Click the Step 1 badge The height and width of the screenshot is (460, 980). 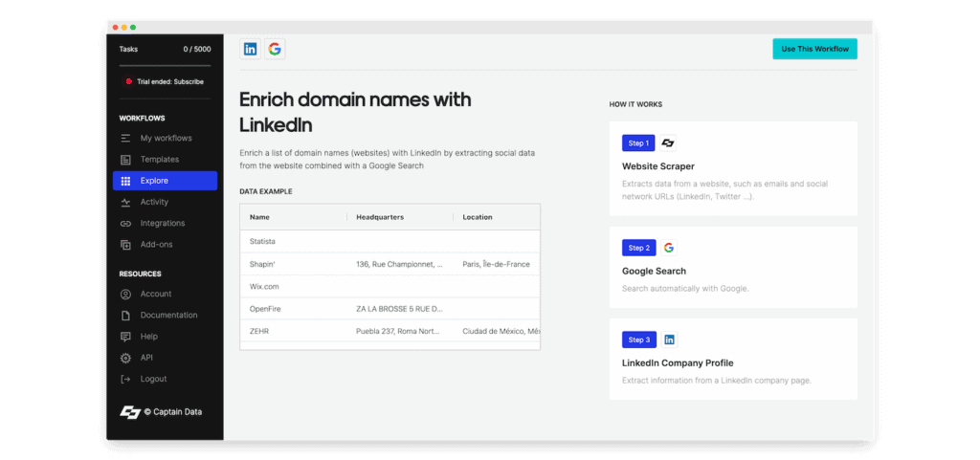tap(638, 142)
